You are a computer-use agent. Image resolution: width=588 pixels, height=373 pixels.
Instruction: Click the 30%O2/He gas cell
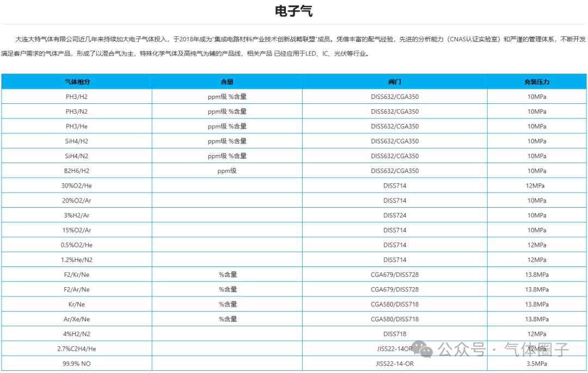[x=77, y=186]
